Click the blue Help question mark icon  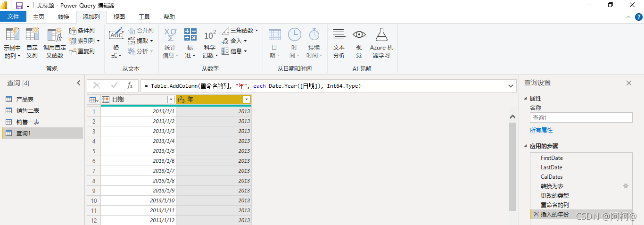pyautogui.click(x=638, y=17)
